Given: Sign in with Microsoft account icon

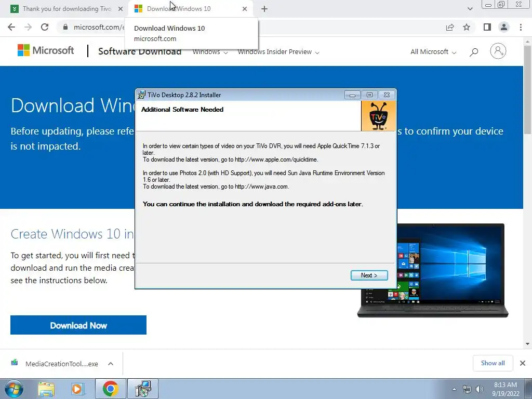Looking at the screenshot, I should click(x=498, y=51).
